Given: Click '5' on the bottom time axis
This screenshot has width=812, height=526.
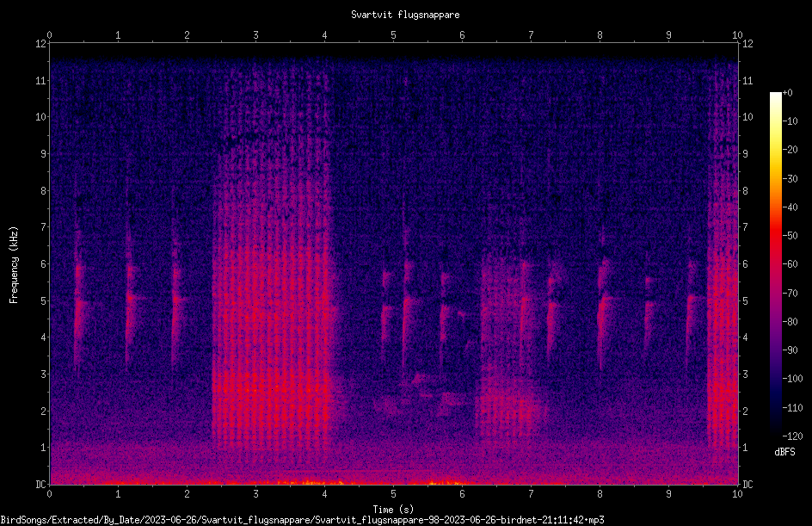Looking at the screenshot, I should [394, 494].
